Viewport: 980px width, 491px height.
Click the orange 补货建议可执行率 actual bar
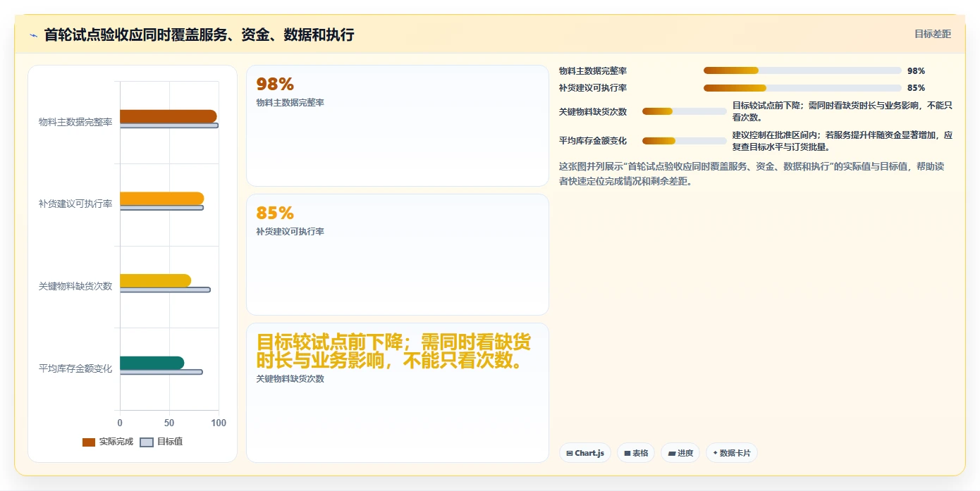[161, 199]
